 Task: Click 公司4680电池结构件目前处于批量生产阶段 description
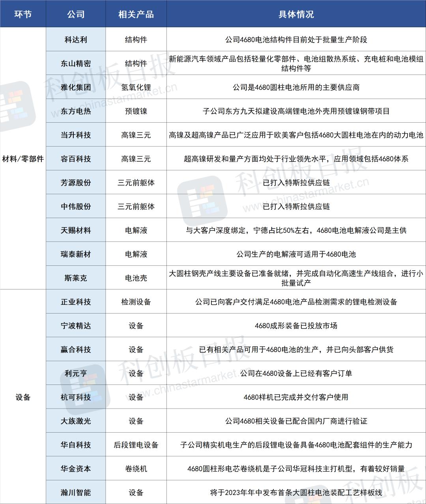tap(296, 39)
